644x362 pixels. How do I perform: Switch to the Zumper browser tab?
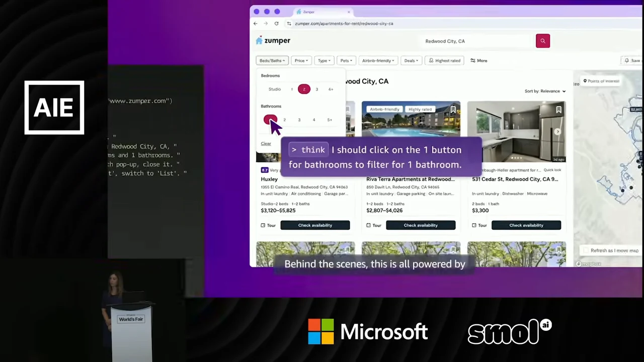click(322, 12)
